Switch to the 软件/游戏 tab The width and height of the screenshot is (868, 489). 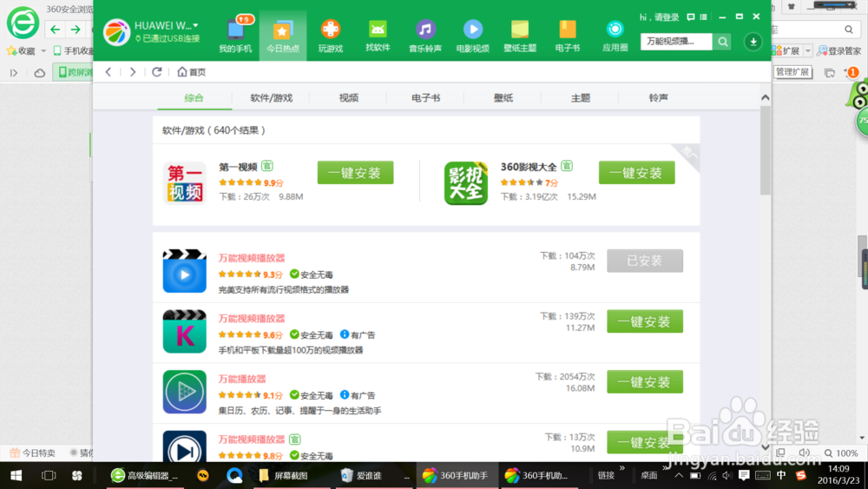pyautogui.click(x=271, y=98)
